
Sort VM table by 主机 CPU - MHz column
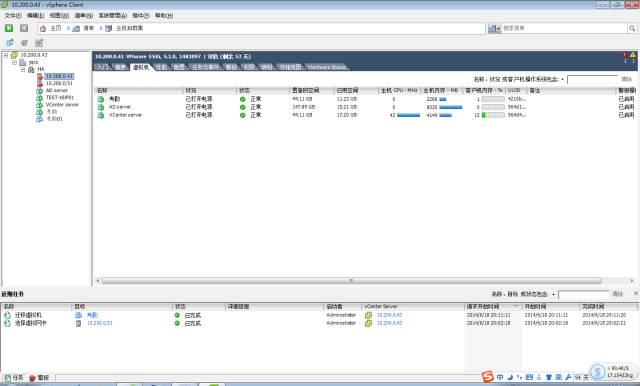400,90
